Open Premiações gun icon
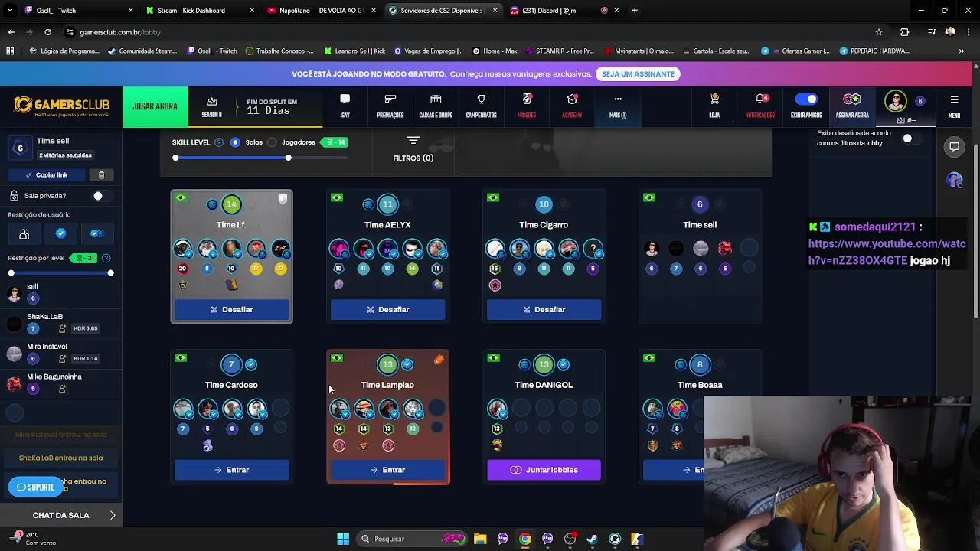Screen dimensions: 980x551 click(x=390, y=99)
